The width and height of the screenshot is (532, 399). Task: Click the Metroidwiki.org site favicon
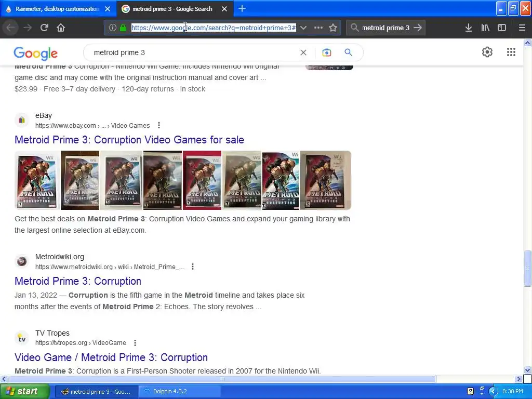point(22,261)
